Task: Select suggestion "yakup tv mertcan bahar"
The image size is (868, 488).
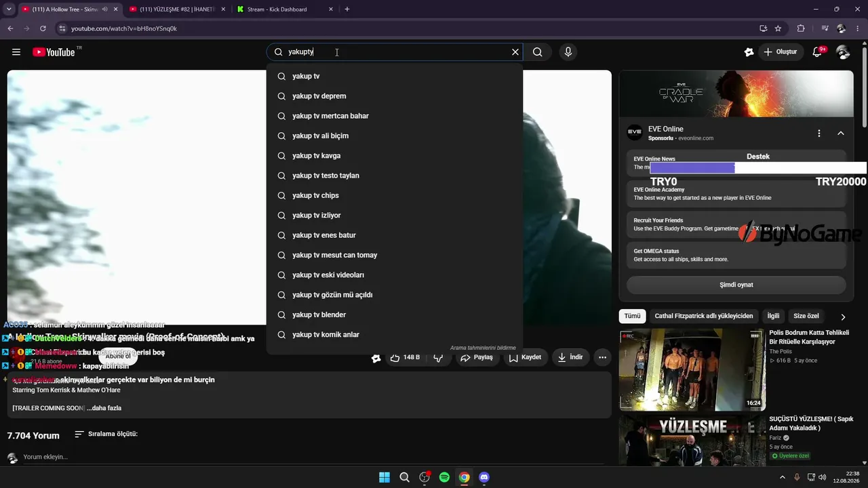Action: [395, 116]
